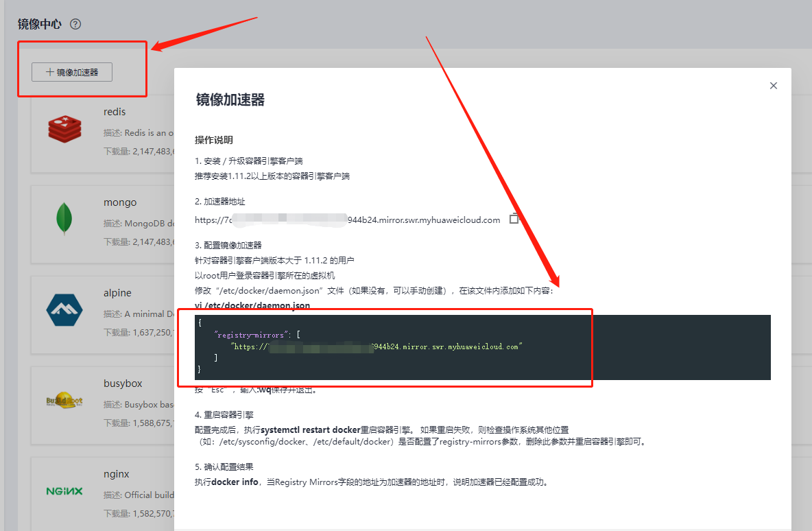812x531 pixels.
Task: Click step 2 加速器地址 heading
Action: 220,202
